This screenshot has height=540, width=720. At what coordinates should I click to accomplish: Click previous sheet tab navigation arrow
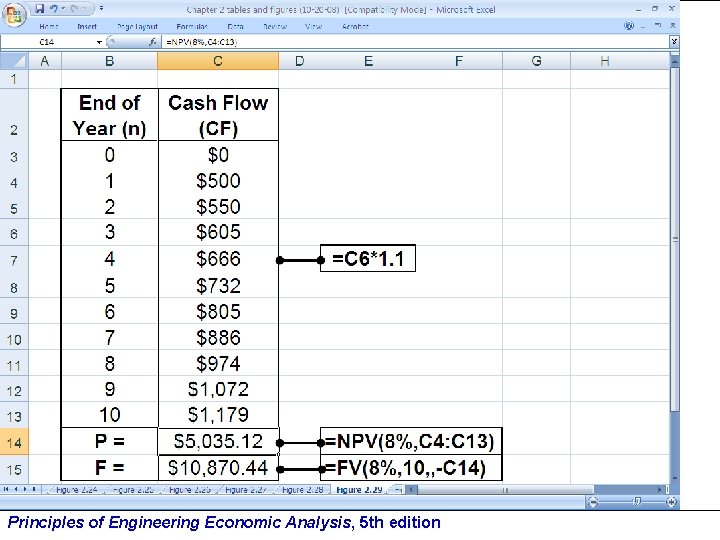(16, 489)
